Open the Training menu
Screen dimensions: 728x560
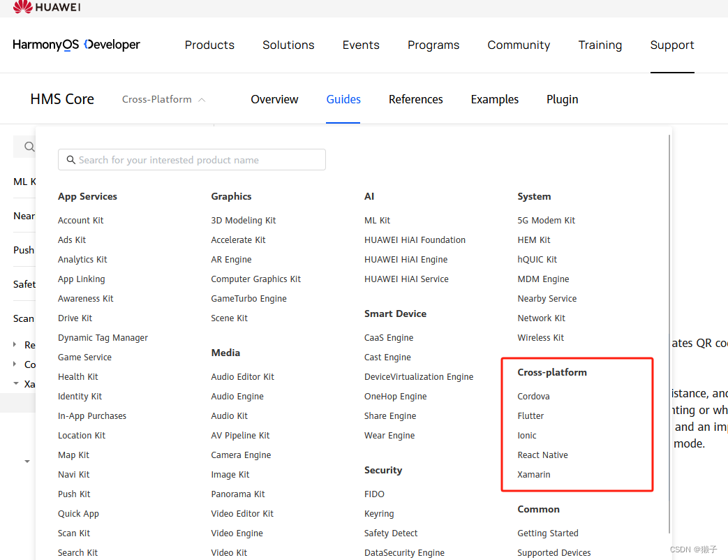click(x=600, y=45)
